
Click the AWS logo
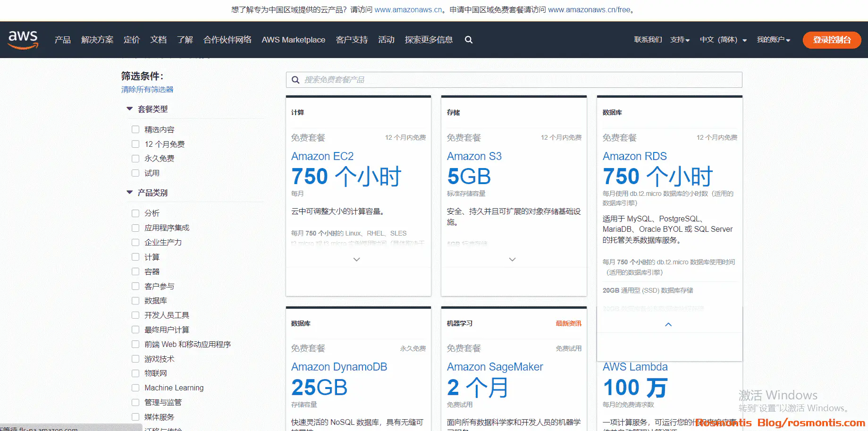pos(23,40)
